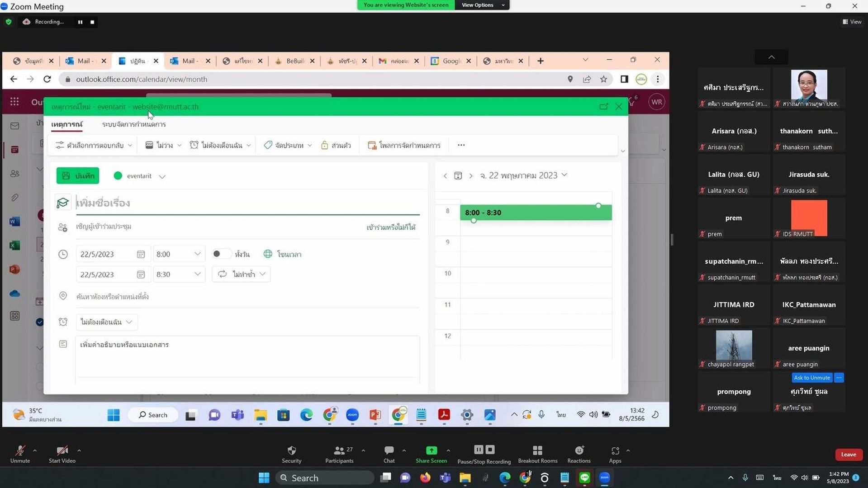Open the Apps panel in Zoom

click(x=615, y=454)
